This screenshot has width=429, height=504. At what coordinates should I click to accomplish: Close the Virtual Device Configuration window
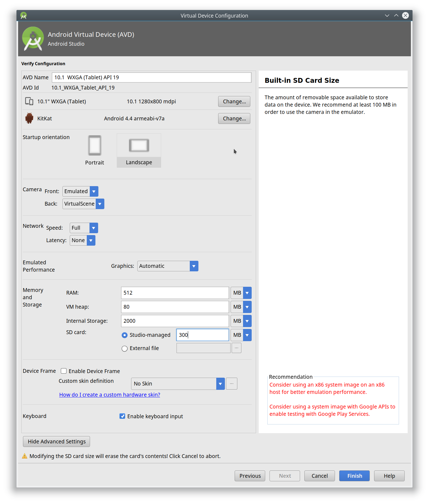[x=405, y=15]
